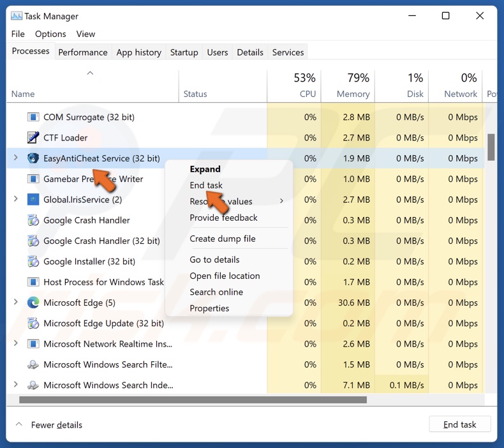Sort by the Disk column header
The height and width of the screenshot is (448, 504).
tap(402, 86)
